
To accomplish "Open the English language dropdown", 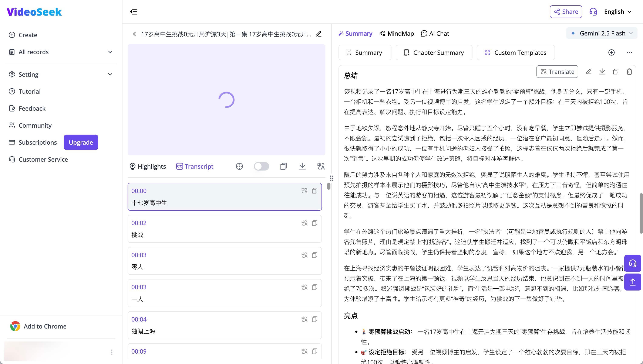I will [618, 11].
